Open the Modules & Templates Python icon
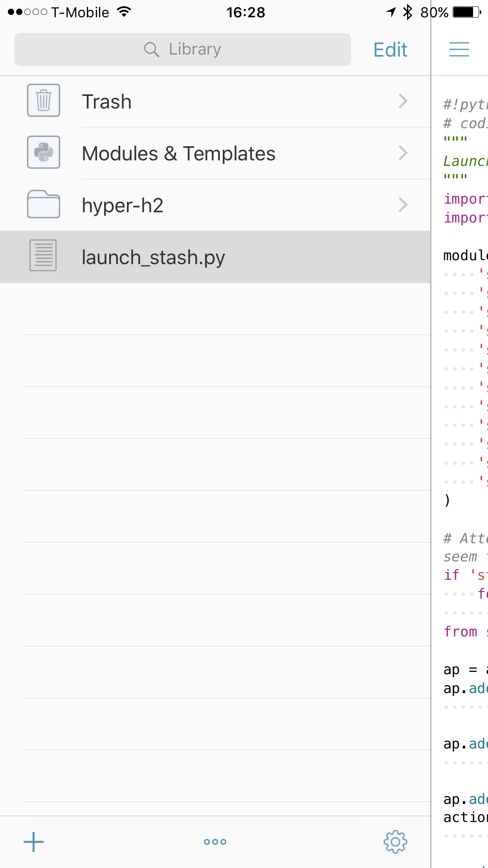 [44, 152]
